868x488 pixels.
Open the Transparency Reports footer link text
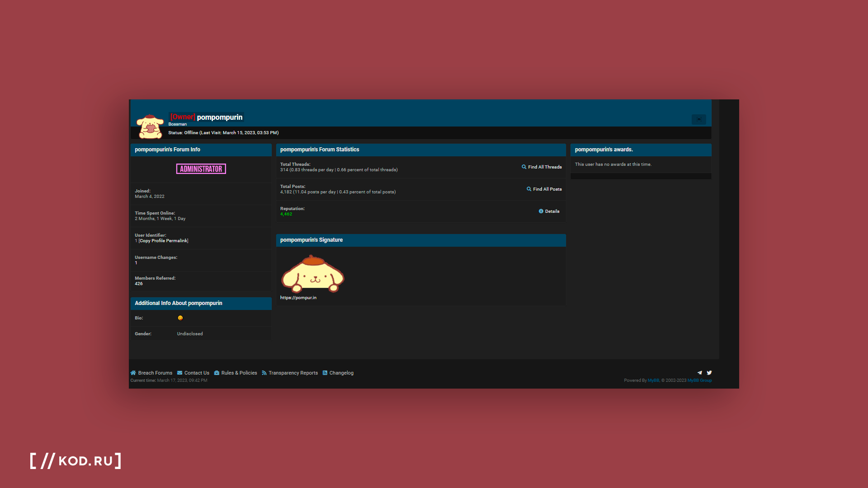pyautogui.click(x=293, y=373)
